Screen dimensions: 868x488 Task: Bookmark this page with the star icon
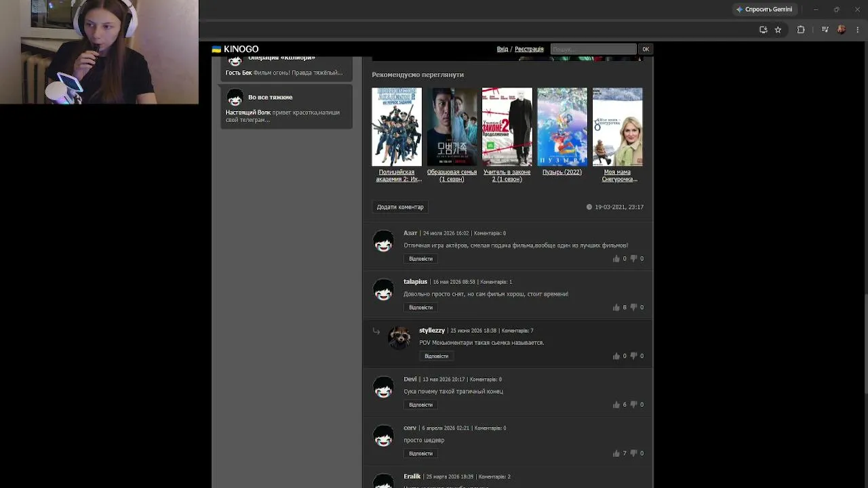tap(778, 30)
